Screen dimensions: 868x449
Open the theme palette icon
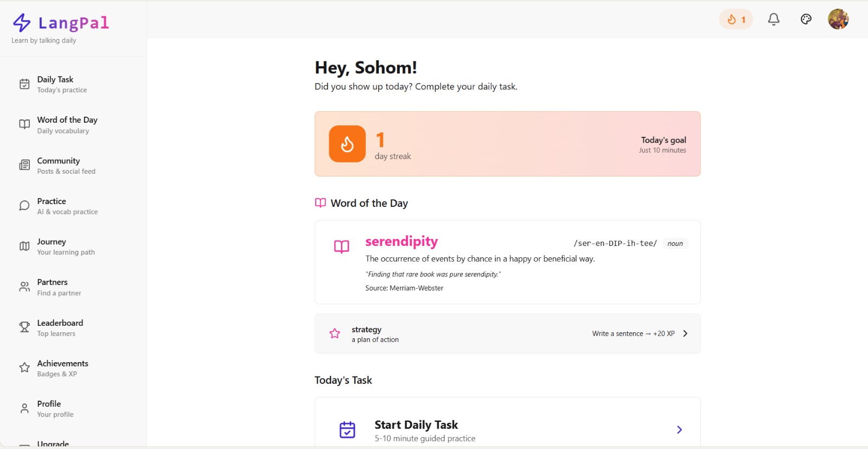[x=806, y=19]
